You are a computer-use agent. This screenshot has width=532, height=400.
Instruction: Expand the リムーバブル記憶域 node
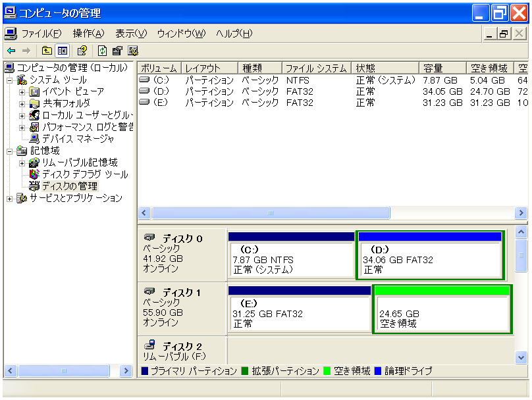(x=22, y=163)
